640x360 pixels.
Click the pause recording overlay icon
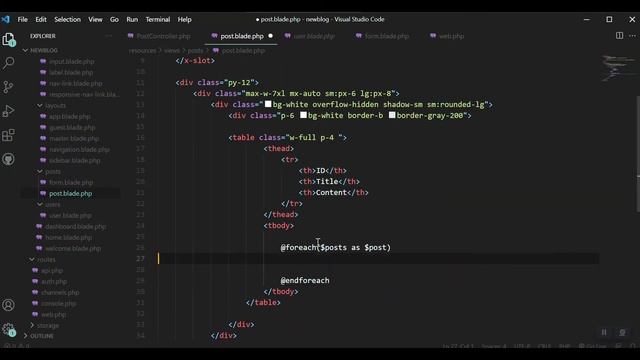[x=604, y=333]
